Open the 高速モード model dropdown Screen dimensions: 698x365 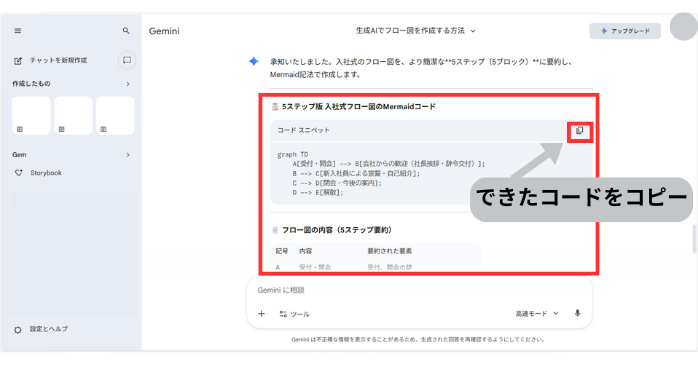click(536, 314)
